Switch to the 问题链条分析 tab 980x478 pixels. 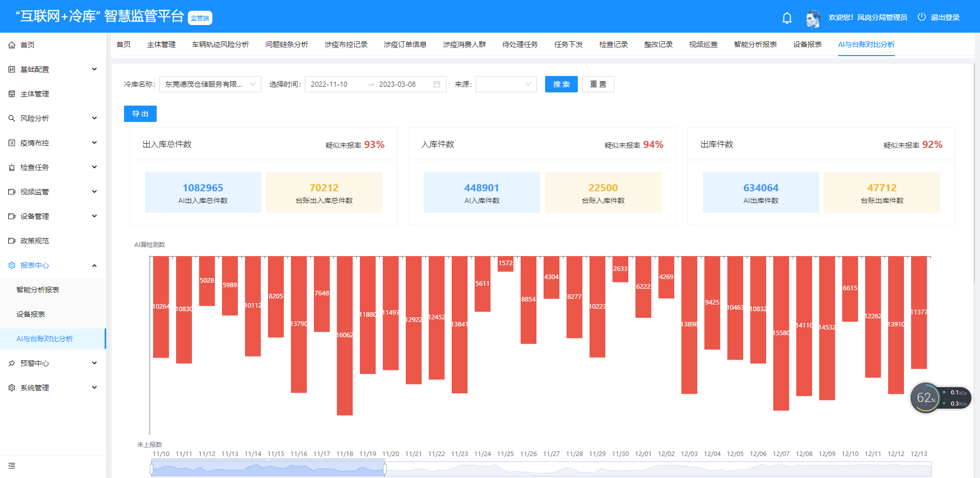(x=287, y=44)
